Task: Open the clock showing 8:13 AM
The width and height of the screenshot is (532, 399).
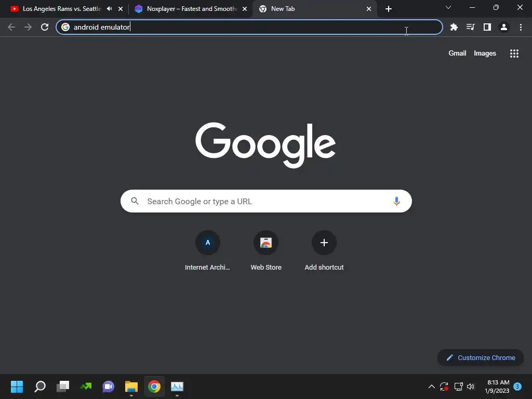Action: pos(497,387)
